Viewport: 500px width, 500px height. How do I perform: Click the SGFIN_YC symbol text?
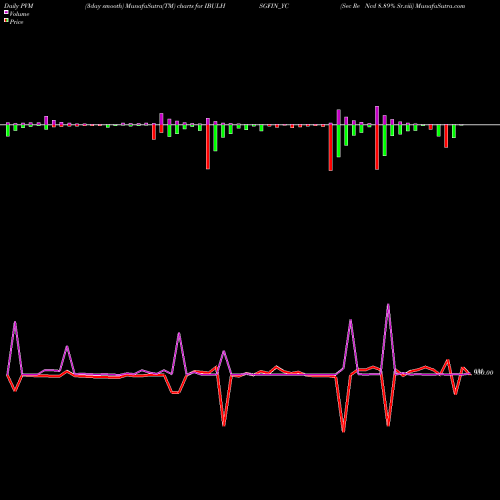[274, 6]
